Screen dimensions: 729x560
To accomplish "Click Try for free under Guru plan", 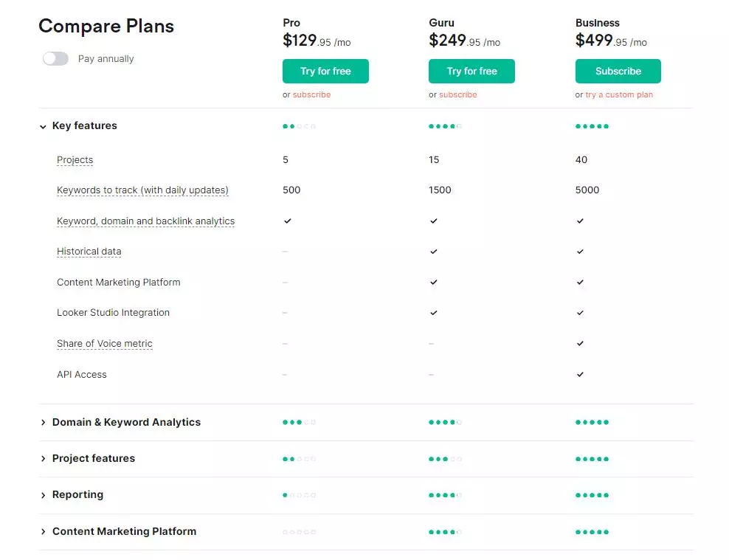I will [x=471, y=71].
